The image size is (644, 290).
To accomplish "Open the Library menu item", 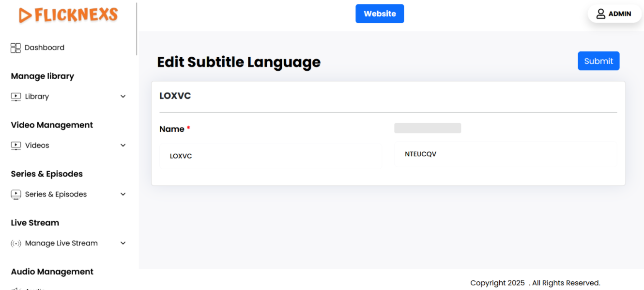I will coord(37,97).
